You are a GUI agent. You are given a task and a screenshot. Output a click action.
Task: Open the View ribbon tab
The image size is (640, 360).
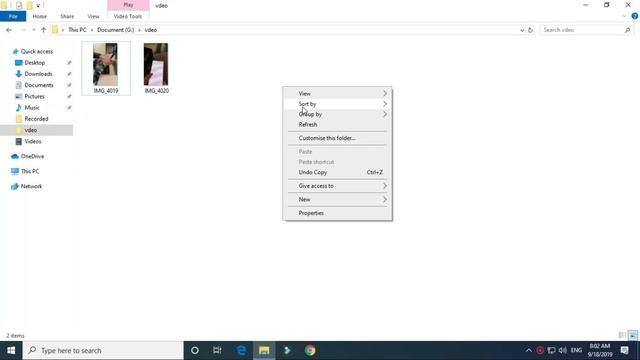tap(93, 16)
